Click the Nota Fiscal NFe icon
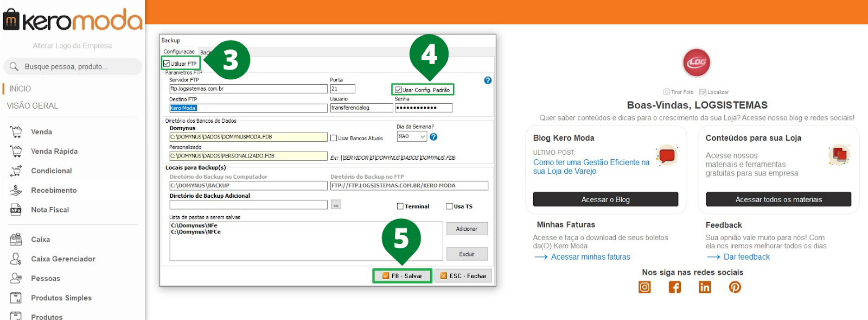 (16, 210)
